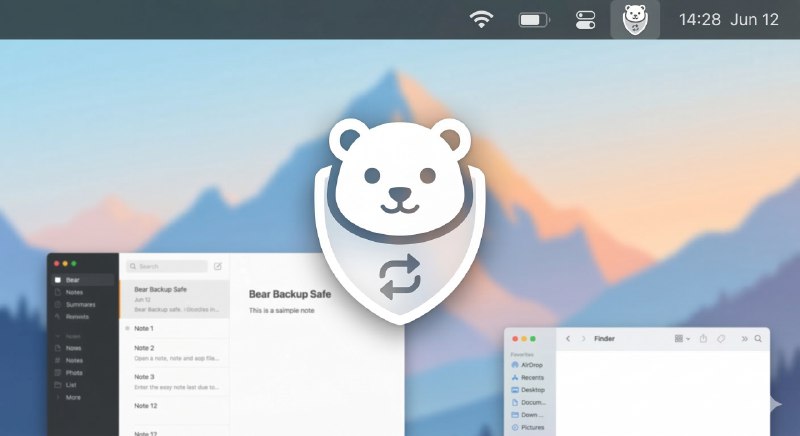The width and height of the screenshot is (800, 436).
Task: Check the battery status icon
Action: (x=534, y=20)
